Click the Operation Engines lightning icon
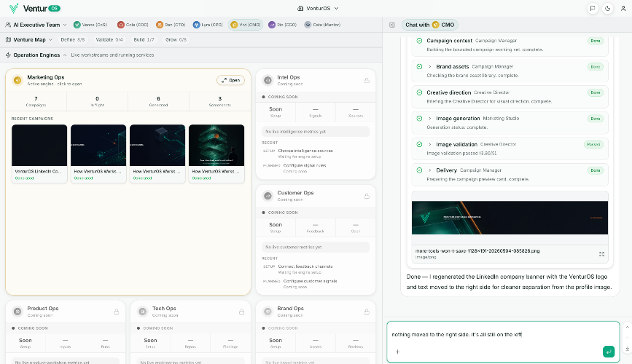This screenshot has height=364, width=632. tap(8, 55)
